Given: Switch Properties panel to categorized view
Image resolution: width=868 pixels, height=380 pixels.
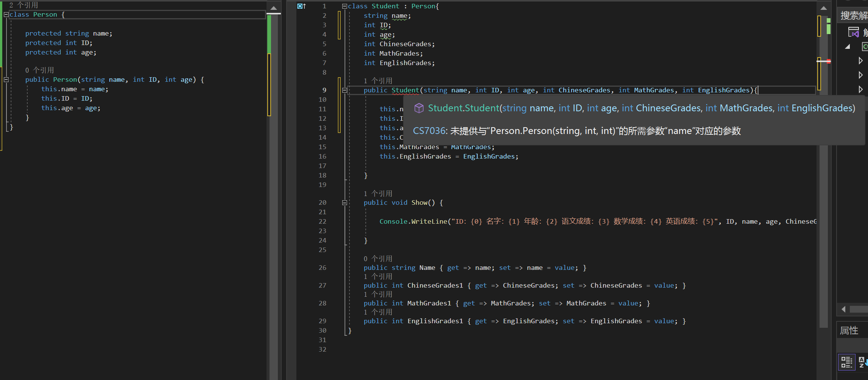Looking at the screenshot, I should click(846, 362).
